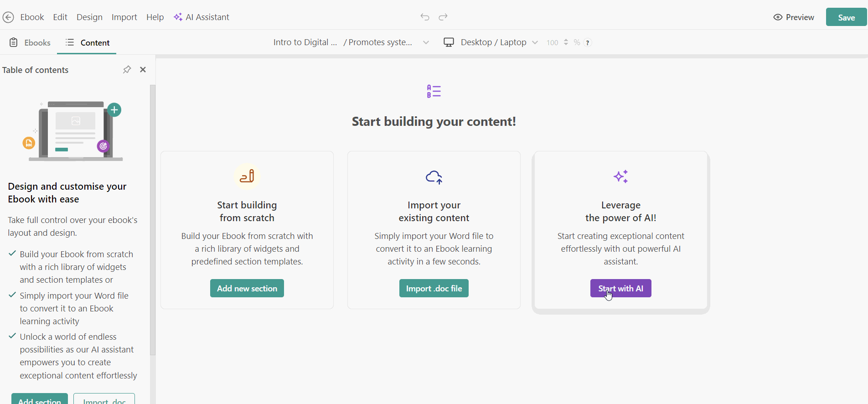Click the AI sparkle icon in card

(x=620, y=176)
